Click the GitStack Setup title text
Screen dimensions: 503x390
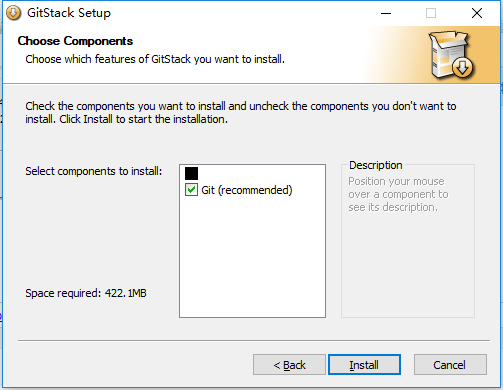click(69, 13)
